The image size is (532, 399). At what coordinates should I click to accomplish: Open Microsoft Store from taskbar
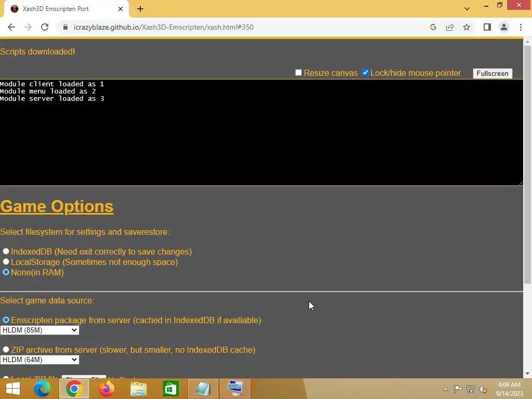pos(170,389)
